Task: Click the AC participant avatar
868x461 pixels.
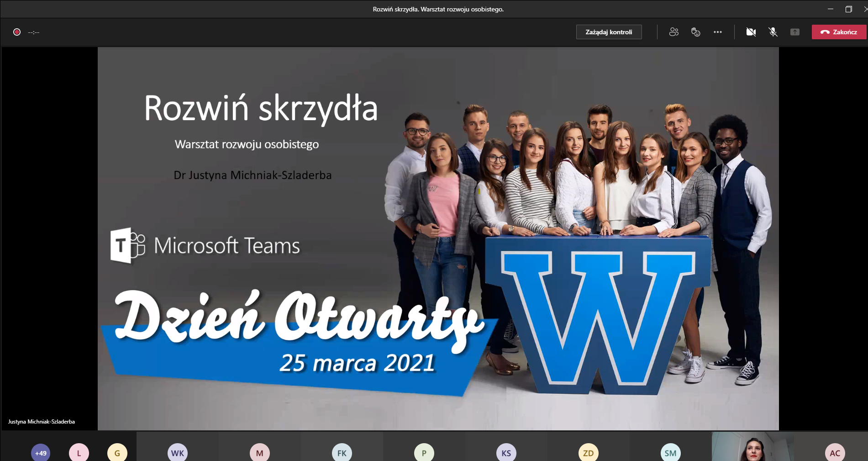Action: tap(835, 452)
